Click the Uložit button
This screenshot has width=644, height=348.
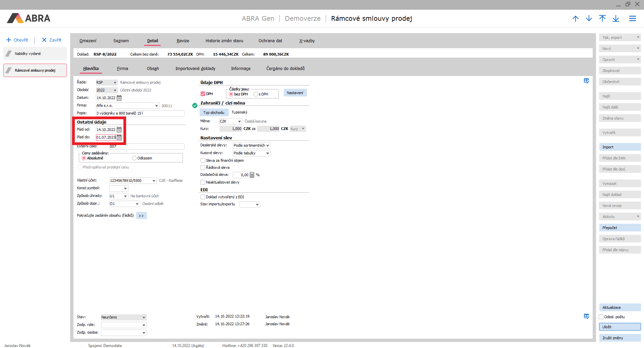(620, 327)
